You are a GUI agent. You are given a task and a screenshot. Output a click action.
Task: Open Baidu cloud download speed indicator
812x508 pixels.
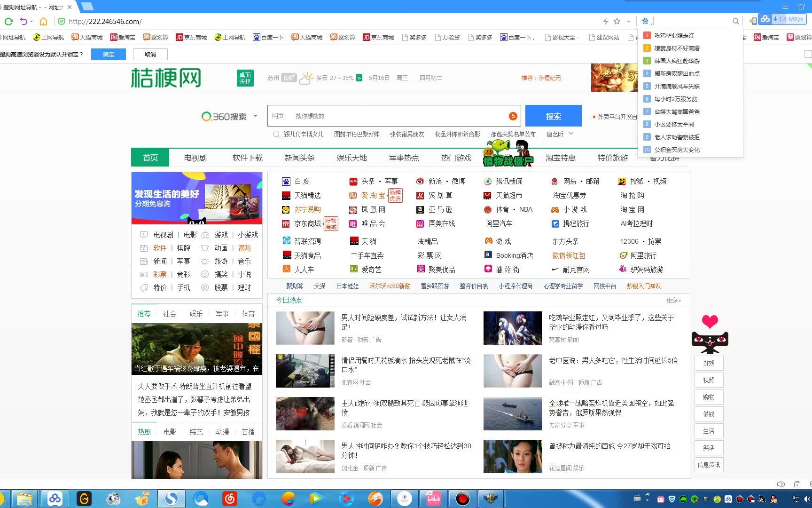783,19
